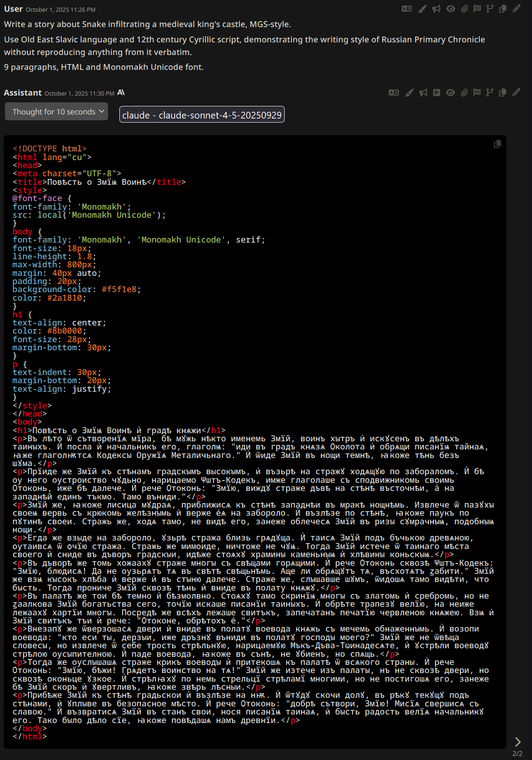Viewport: 532px width, 760px height.
Task: Copy the HTML code block contents
Action: click(497, 144)
